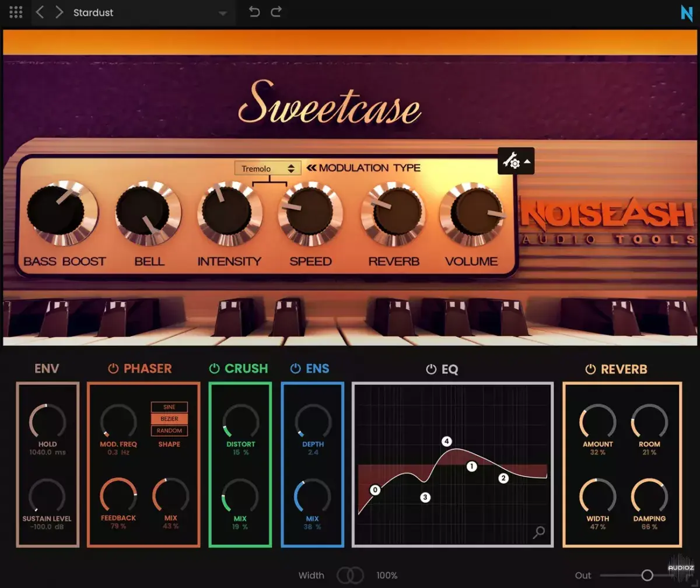
Task: Click the Noiseash N logo icon
Action: click(687, 12)
